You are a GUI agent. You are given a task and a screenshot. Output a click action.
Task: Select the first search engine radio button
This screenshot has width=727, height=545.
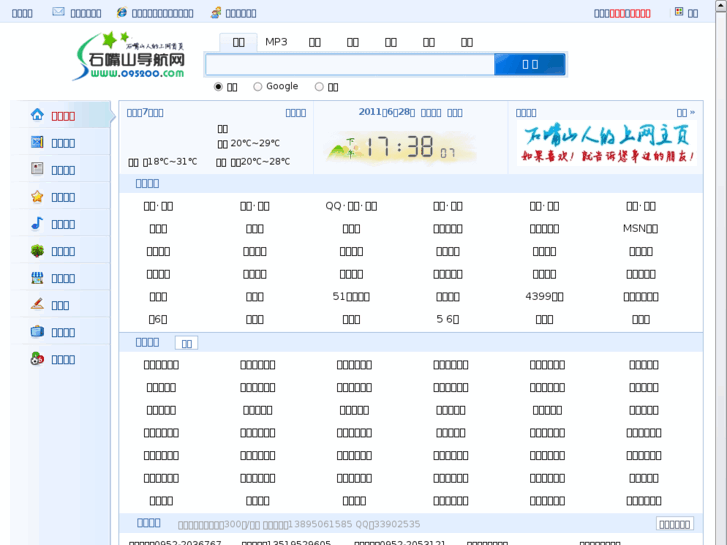pyautogui.click(x=219, y=87)
